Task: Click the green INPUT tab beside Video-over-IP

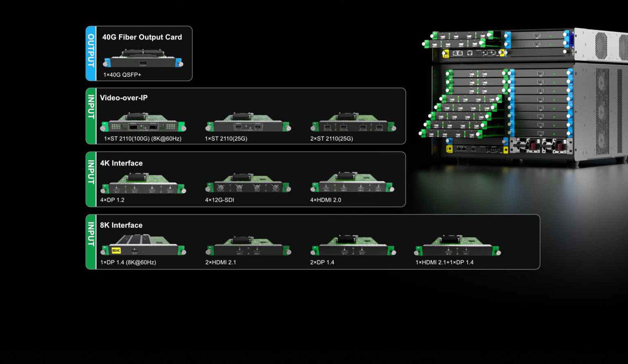Action: tap(91, 116)
